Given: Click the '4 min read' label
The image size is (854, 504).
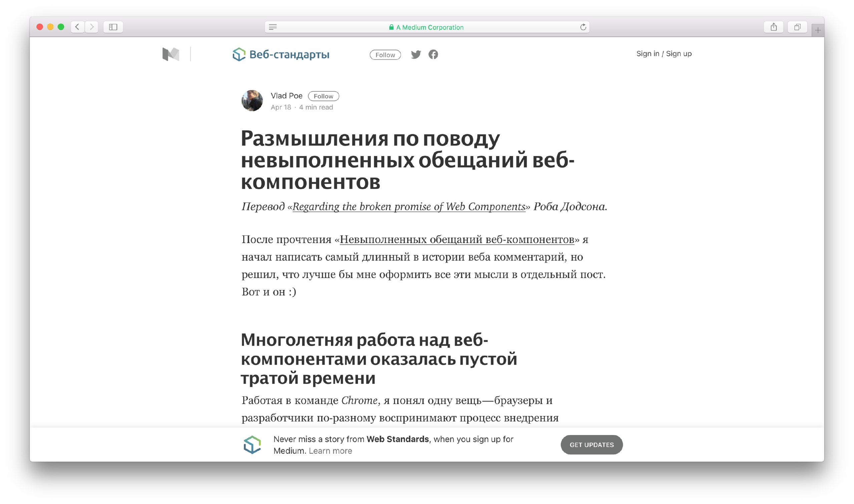Looking at the screenshot, I should 316,107.
